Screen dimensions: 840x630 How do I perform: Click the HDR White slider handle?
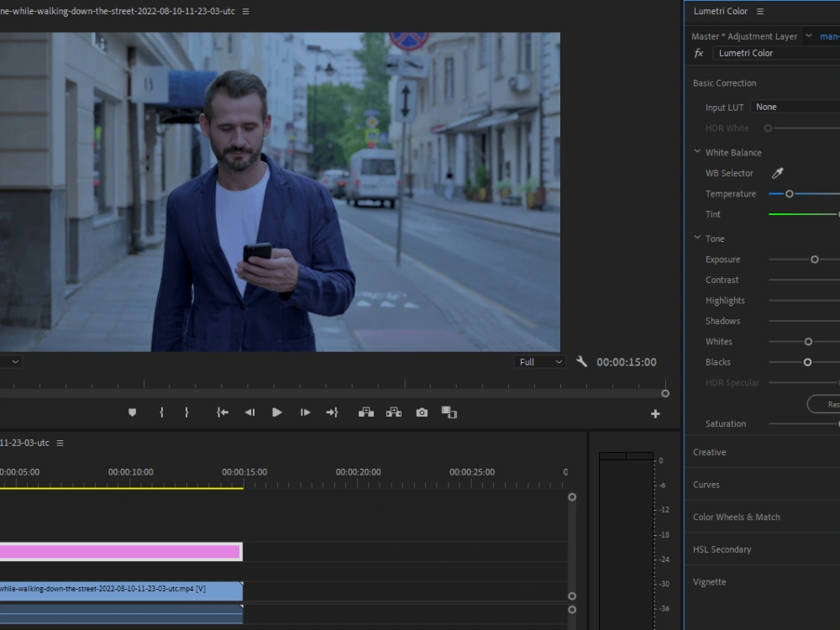[768, 128]
